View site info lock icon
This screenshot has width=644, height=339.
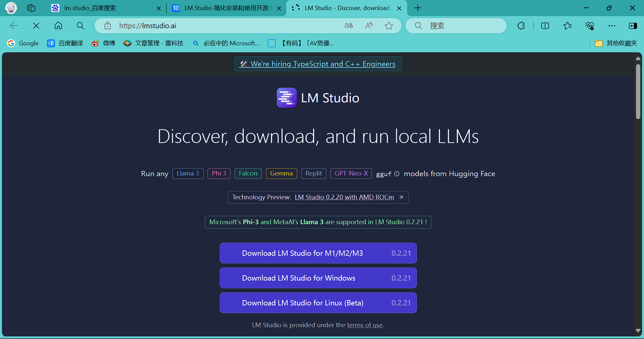(108, 26)
